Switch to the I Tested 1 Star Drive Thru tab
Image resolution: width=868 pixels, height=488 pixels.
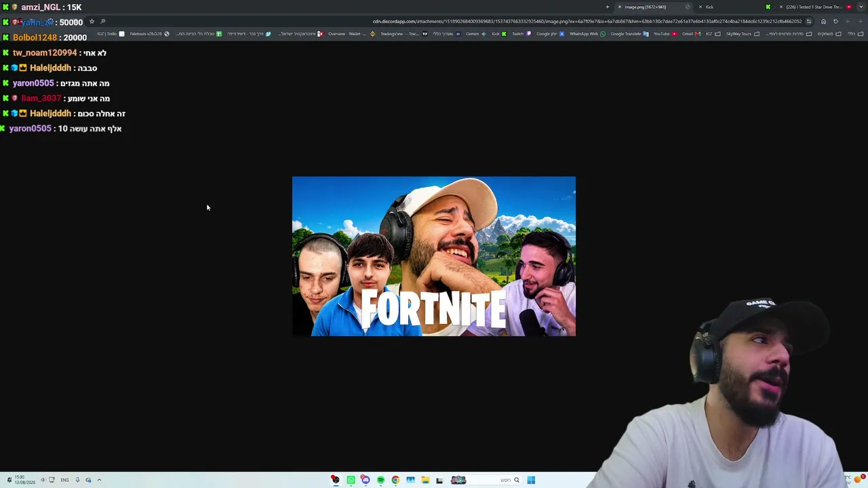[814, 7]
